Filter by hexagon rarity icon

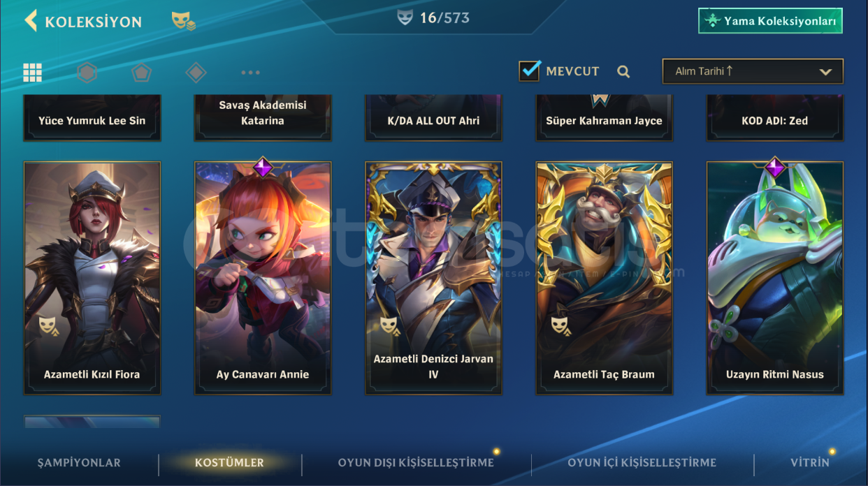87,72
